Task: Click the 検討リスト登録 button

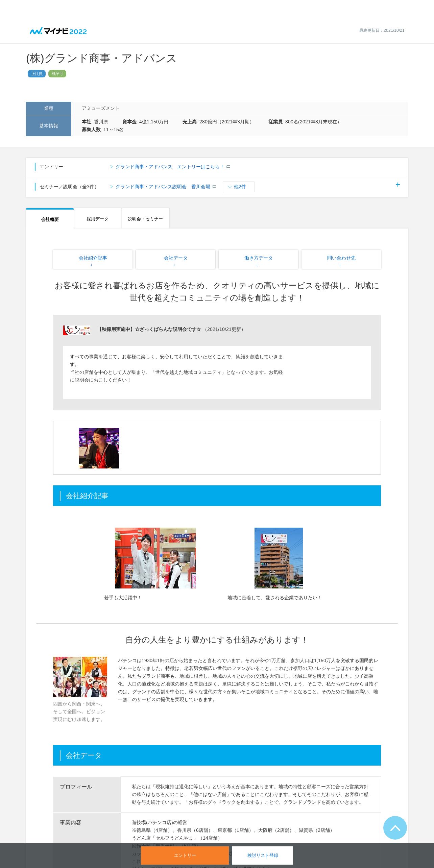Action: 263,855
